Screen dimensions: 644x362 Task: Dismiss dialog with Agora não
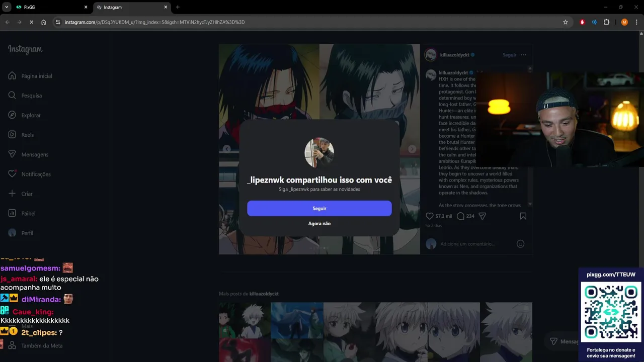[x=319, y=223]
